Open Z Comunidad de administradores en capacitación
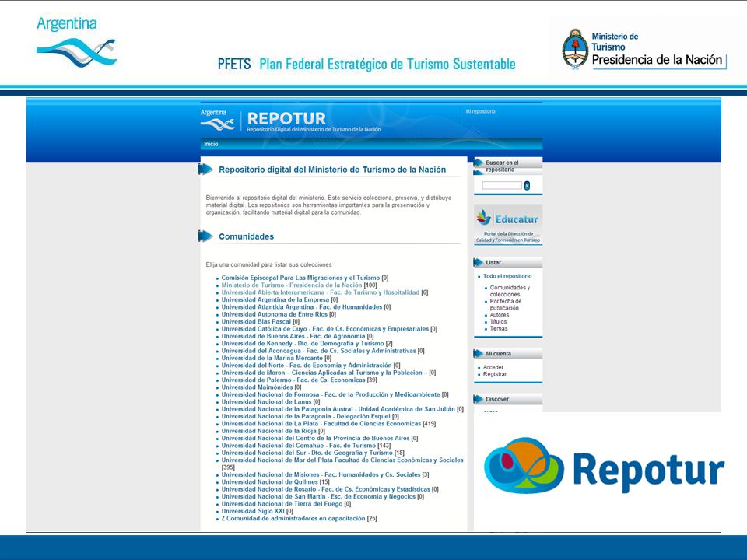 [x=293, y=519]
